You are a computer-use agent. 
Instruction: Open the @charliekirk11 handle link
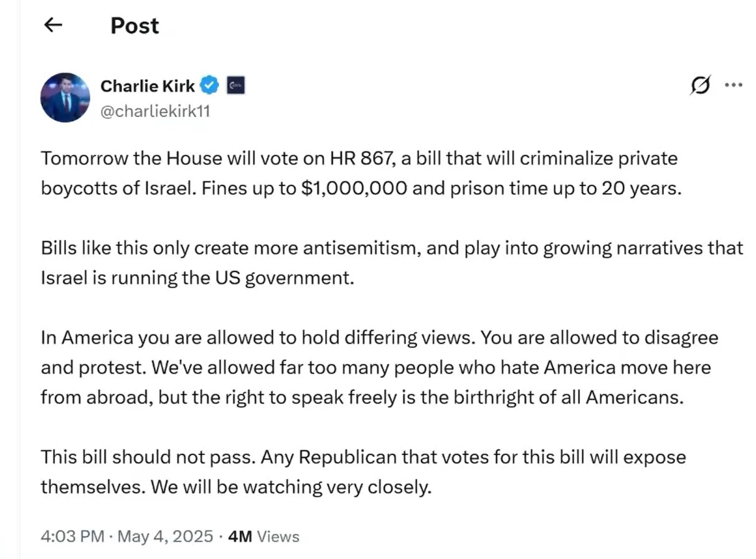click(x=155, y=111)
